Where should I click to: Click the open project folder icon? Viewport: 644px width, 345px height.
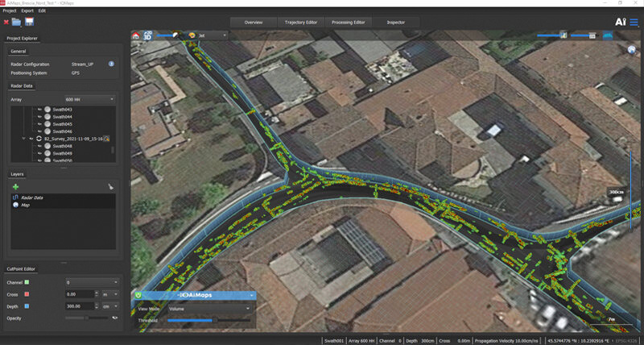click(x=17, y=22)
